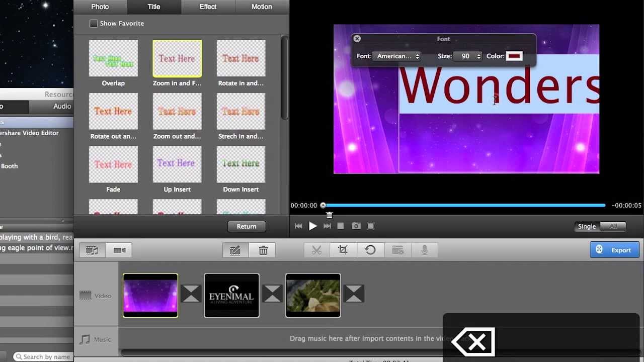Click the scissors split tool icon
Image resolution: width=644 pixels, height=362 pixels.
(316, 250)
